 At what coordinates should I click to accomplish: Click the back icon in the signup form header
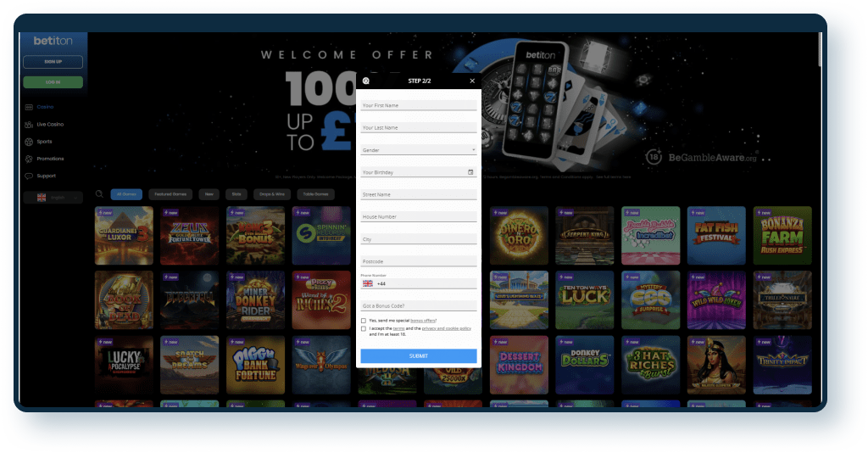pyautogui.click(x=365, y=81)
